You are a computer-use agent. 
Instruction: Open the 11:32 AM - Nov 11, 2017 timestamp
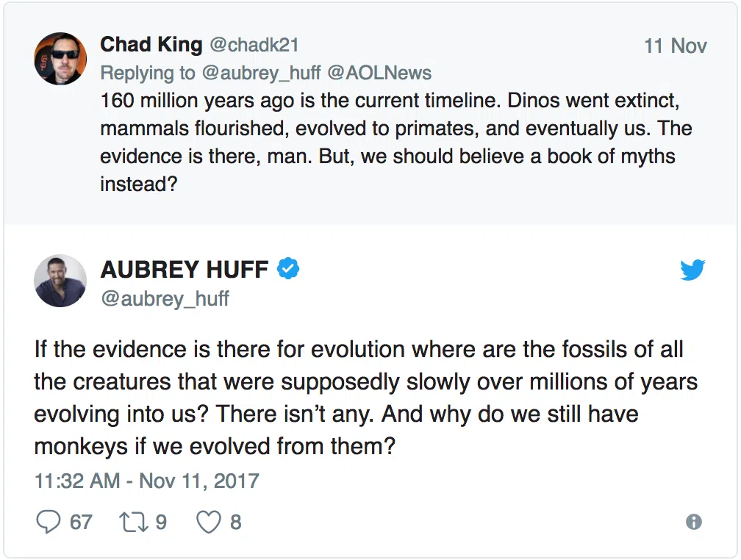tap(147, 481)
